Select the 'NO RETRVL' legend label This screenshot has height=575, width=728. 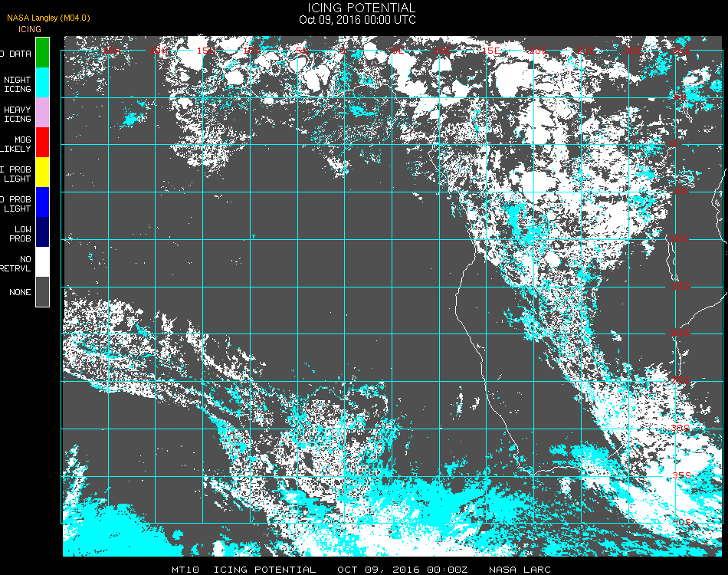[x=16, y=264]
